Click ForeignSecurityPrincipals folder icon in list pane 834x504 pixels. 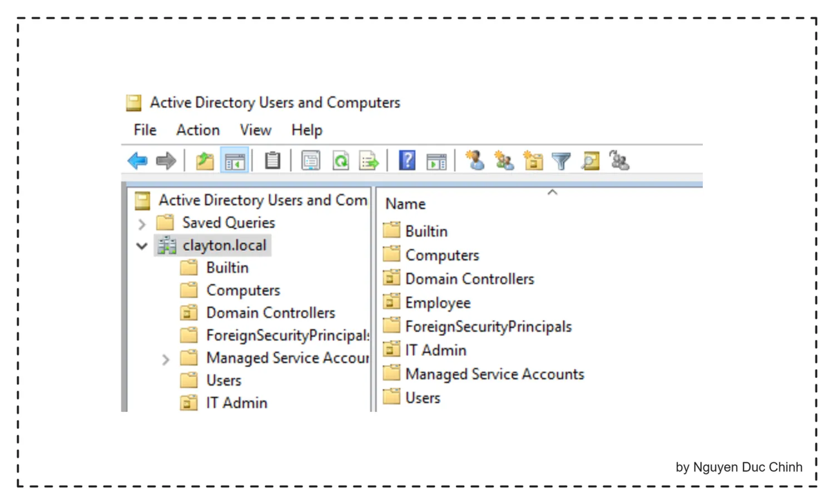(391, 326)
